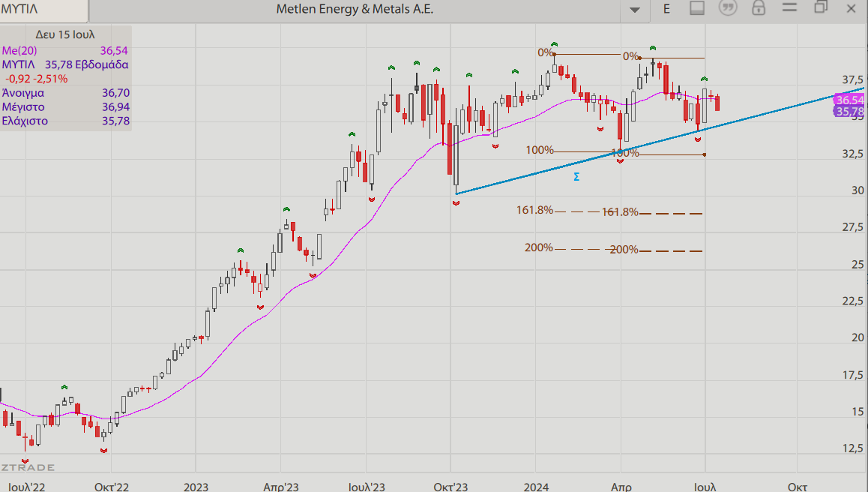This screenshot has width=868, height=492.
Task: Click the Ελάχιστο low price row
Action: coord(66,121)
